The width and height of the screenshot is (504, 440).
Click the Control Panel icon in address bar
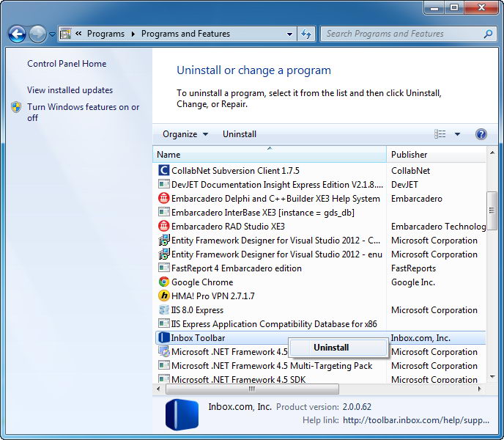click(66, 34)
